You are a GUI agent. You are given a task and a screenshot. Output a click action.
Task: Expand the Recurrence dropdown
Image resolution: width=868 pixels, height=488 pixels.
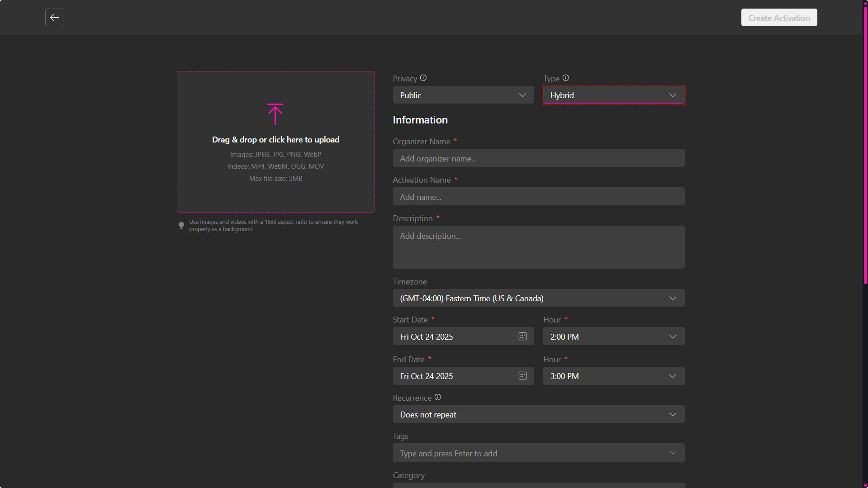click(538, 414)
